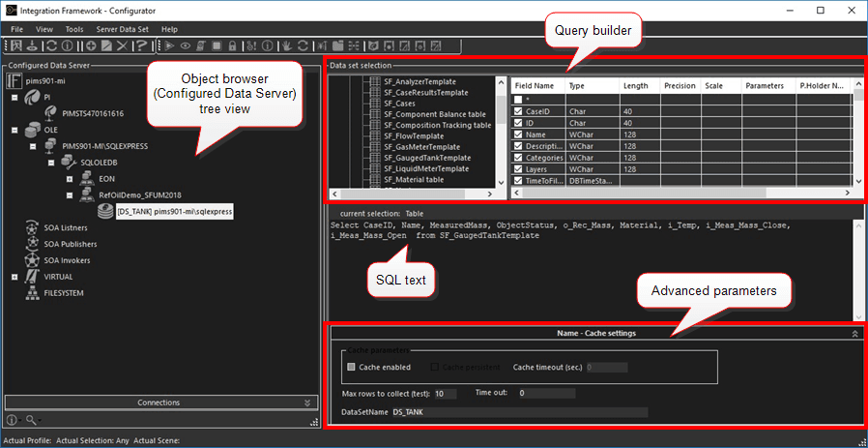Click the gear with exclamation toolbar icon
The image size is (868, 448).
[251, 46]
